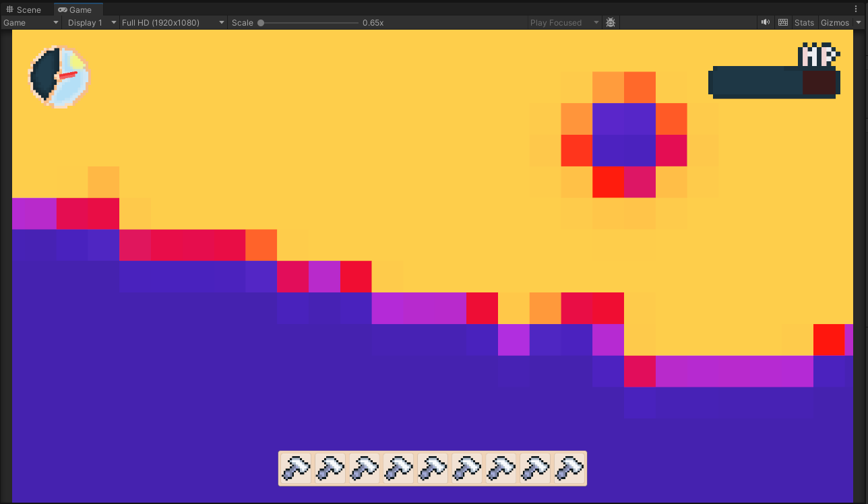Viewport: 868px width, 504px height.
Task: Click the day-night clock icon
Action: [x=59, y=77]
